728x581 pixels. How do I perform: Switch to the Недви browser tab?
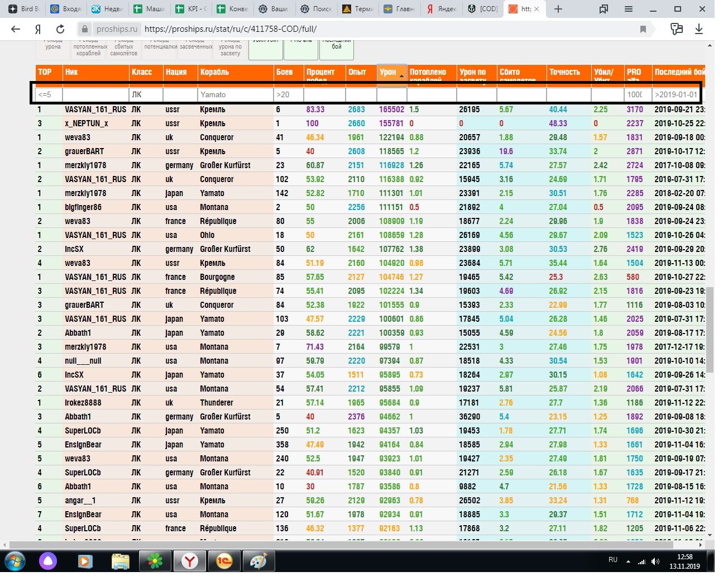(x=107, y=9)
